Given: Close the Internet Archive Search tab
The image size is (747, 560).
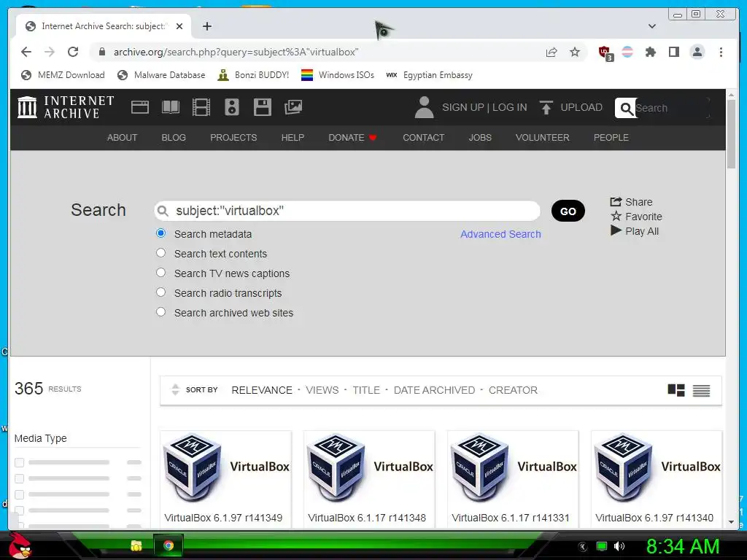Looking at the screenshot, I should pos(179,26).
